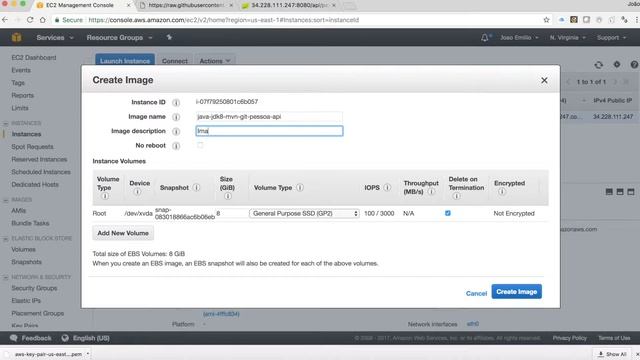The height and width of the screenshot is (360, 640).
Task: Click into the Image description field
Action: tap(269, 131)
